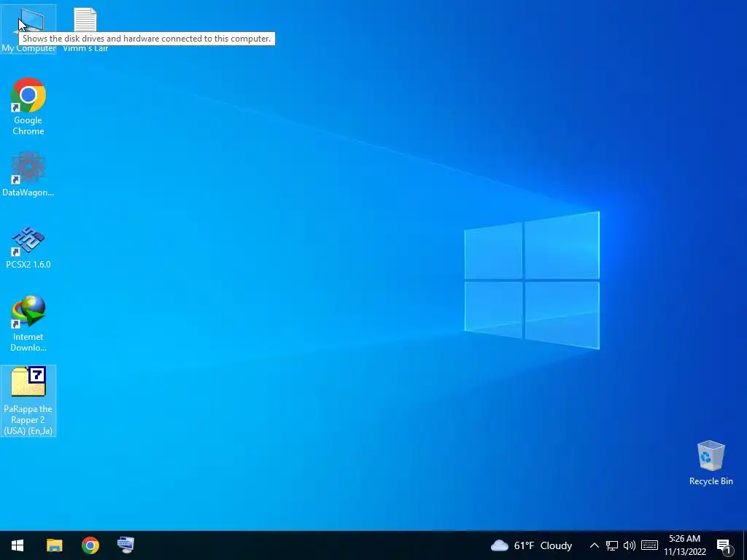Select the DataWagon desktop shortcut
The image size is (747, 560).
pyautogui.click(x=28, y=174)
